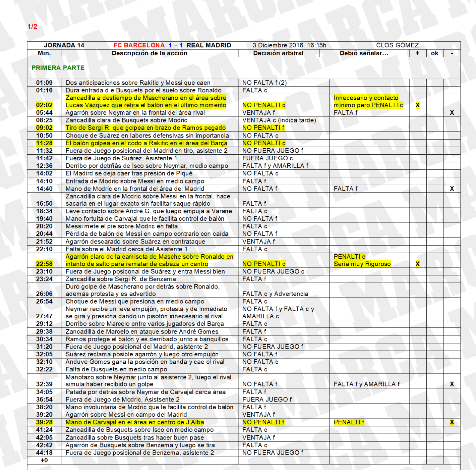This screenshot has width=476, height=470.
Task: Click the ok column header
Action: pos(434,53)
